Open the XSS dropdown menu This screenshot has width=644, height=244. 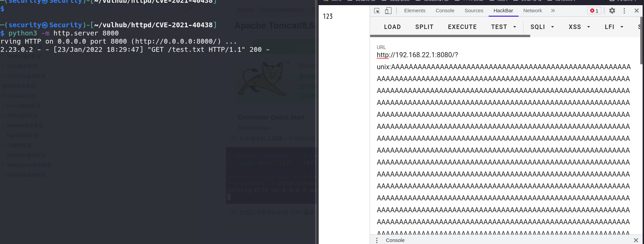click(x=579, y=27)
